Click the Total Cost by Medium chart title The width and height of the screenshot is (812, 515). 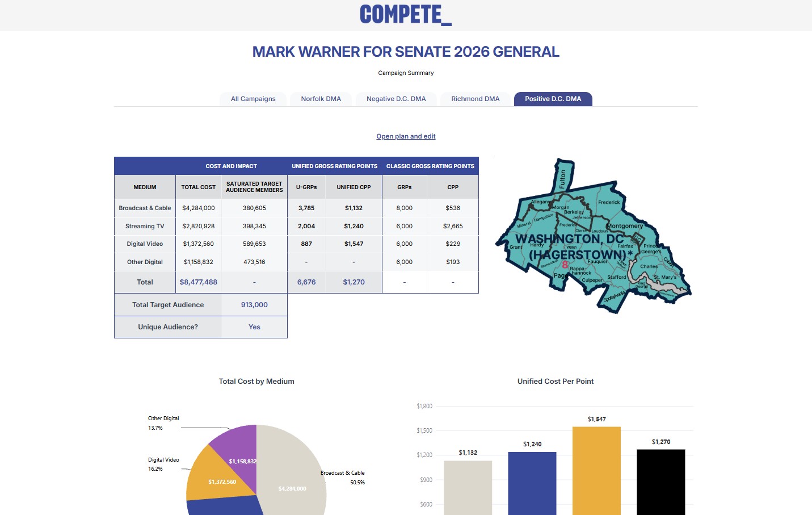[256, 382]
